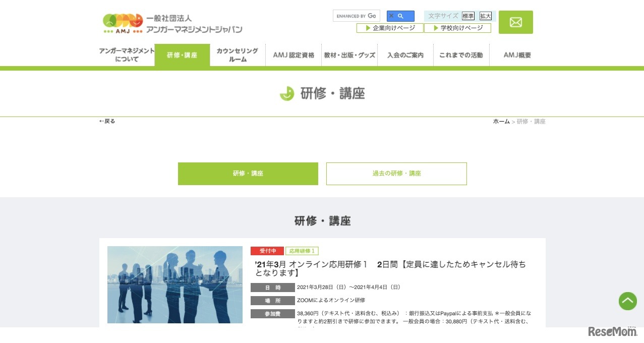Switch to the 過去の研修・講座 tab
The height and width of the screenshot is (343, 644).
click(x=396, y=173)
